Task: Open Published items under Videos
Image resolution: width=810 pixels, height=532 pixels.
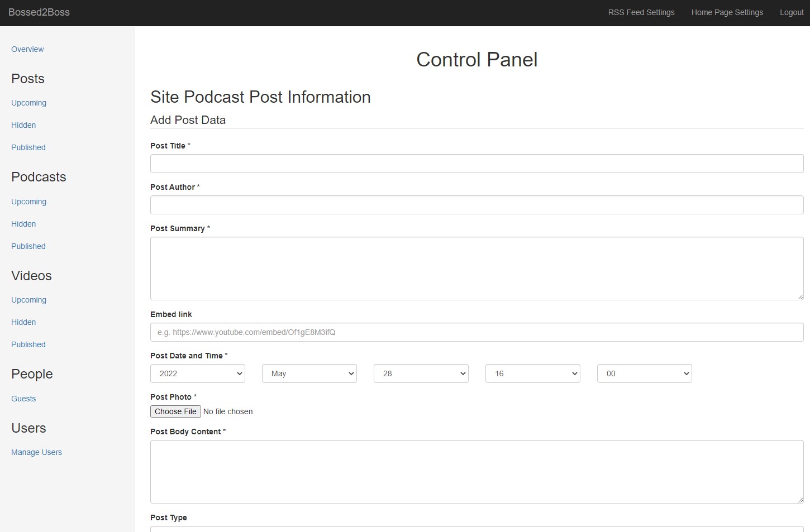Action: (x=28, y=344)
